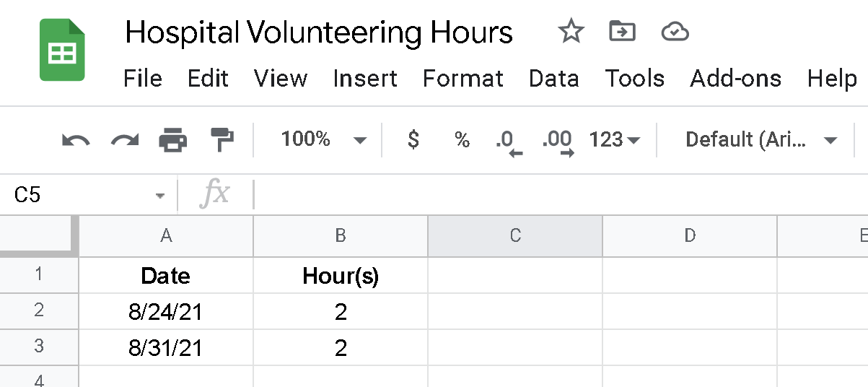The width and height of the screenshot is (868, 387).
Task: Open the Default (Arial) font dropdown
Action: (x=760, y=139)
